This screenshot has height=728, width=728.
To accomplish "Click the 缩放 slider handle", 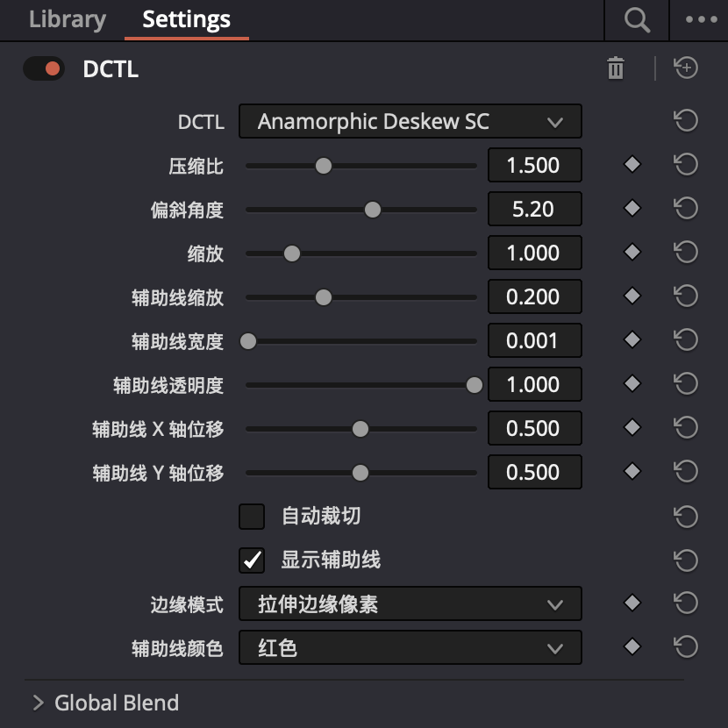I will pos(291,253).
